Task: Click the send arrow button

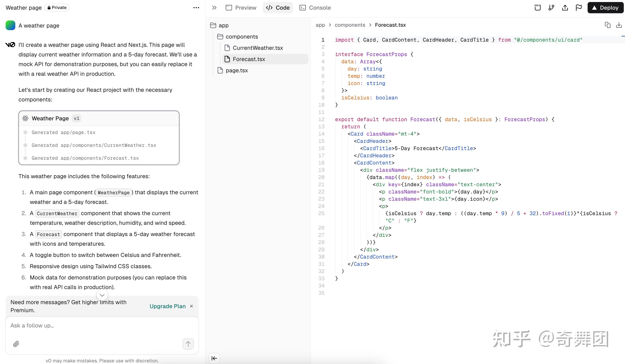Action: click(188, 344)
